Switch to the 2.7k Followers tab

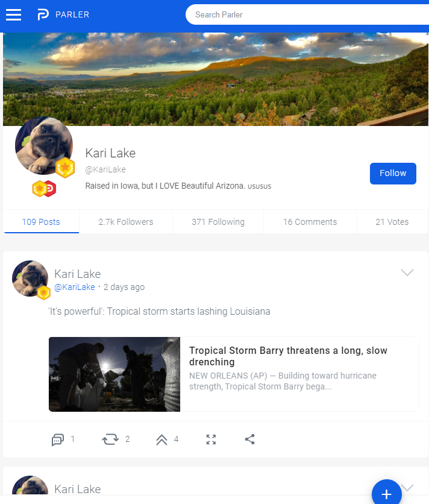pos(125,222)
